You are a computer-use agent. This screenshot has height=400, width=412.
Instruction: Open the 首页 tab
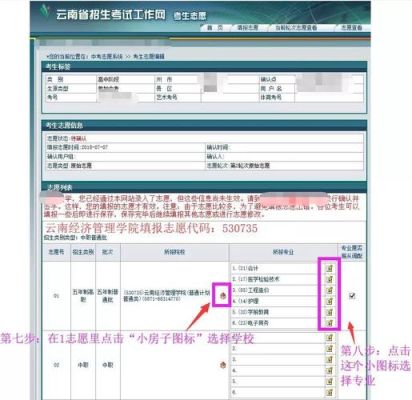coord(215,28)
